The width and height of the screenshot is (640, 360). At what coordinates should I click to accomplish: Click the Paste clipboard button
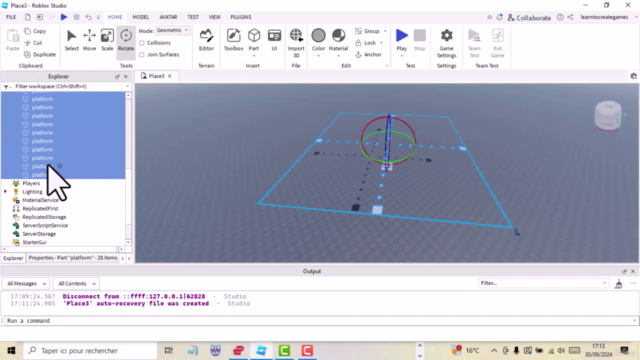13,40
